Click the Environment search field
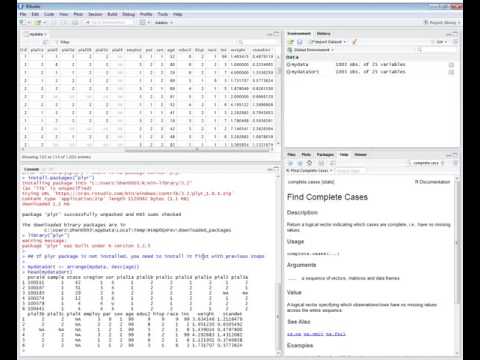This screenshot has width=480, height=360. [x=437, y=50]
